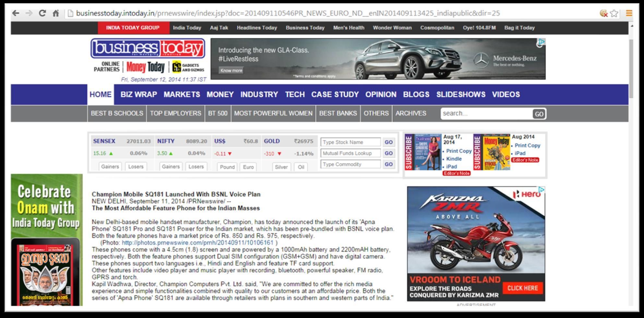Click the AdChoices icon on Karizma ad
The height and width of the screenshot is (318, 644).
click(541, 190)
